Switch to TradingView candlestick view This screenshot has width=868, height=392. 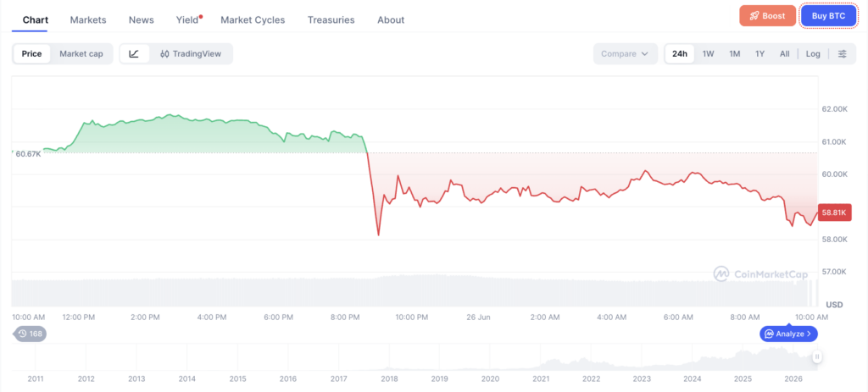coord(191,53)
